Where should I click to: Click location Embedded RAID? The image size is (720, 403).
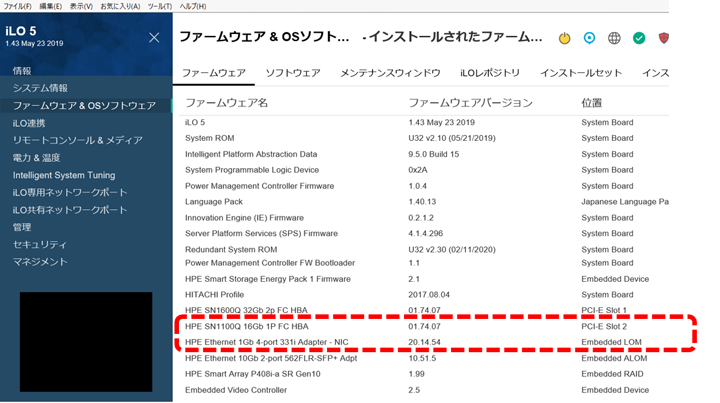click(612, 374)
